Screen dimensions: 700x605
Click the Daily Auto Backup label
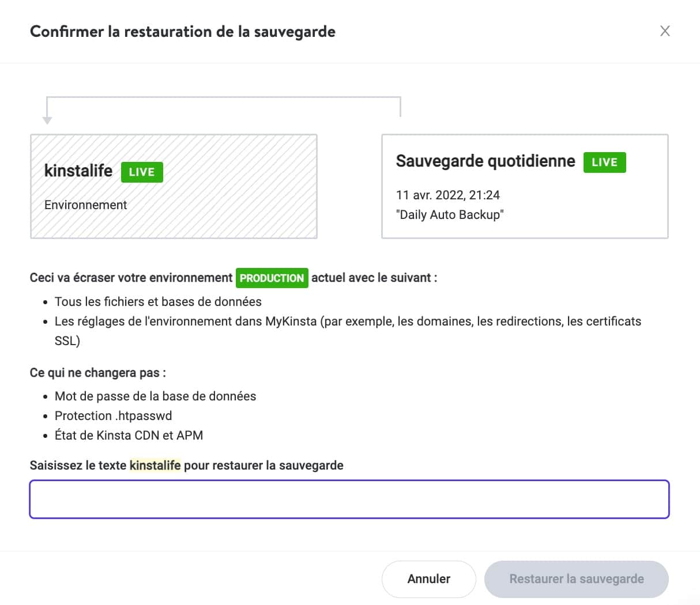(450, 214)
